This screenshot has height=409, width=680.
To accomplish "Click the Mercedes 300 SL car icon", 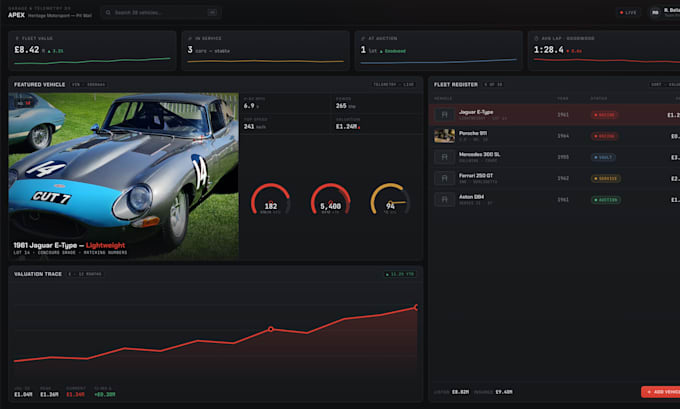I will pyautogui.click(x=445, y=157).
